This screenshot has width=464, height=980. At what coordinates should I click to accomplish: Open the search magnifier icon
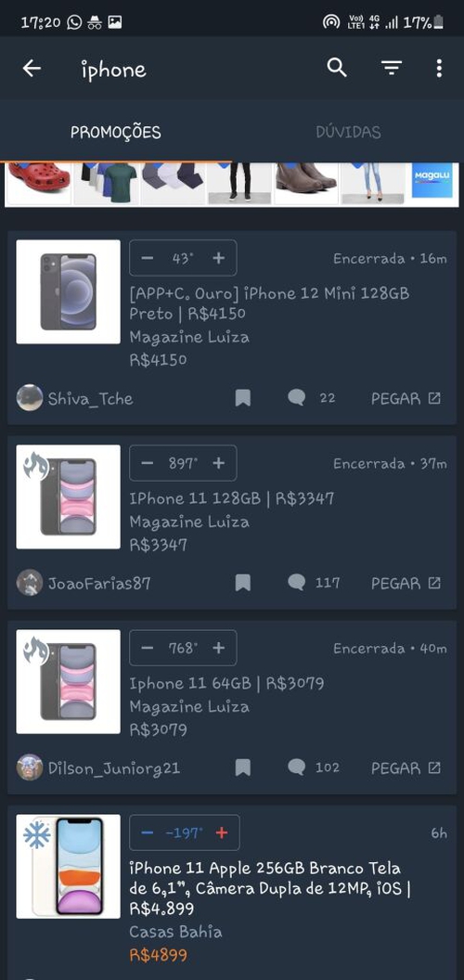click(x=337, y=68)
